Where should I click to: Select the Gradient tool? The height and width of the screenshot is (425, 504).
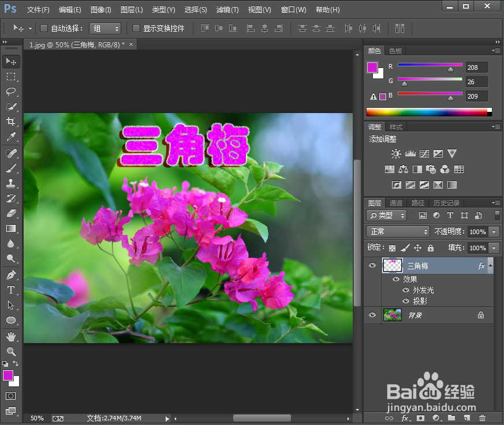click(x=11, y=228)
